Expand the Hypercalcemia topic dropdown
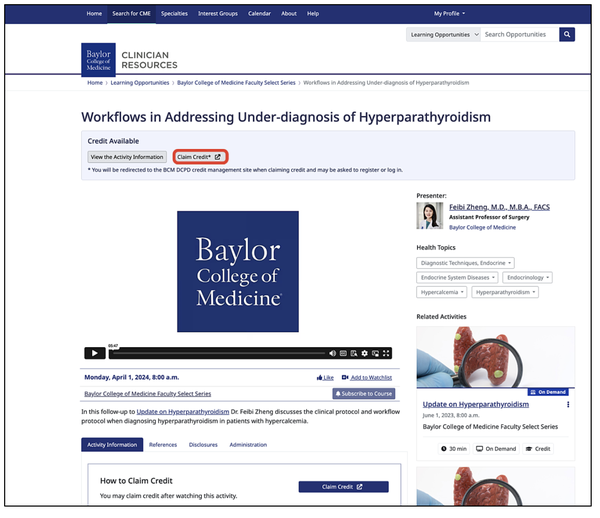The image size is (600, 518). click(441, 292)
